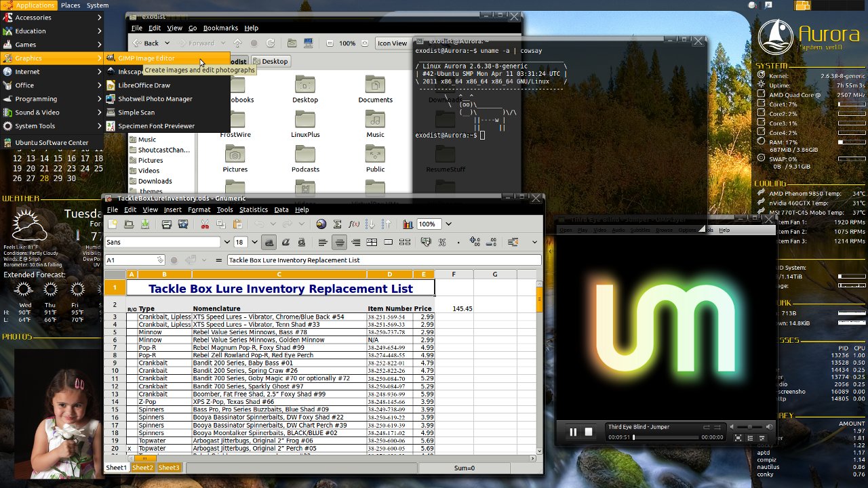The width and height of the screenshot is (868, 488).
Task: Open the Documents folder in file manager
Action: click(375, 90)
